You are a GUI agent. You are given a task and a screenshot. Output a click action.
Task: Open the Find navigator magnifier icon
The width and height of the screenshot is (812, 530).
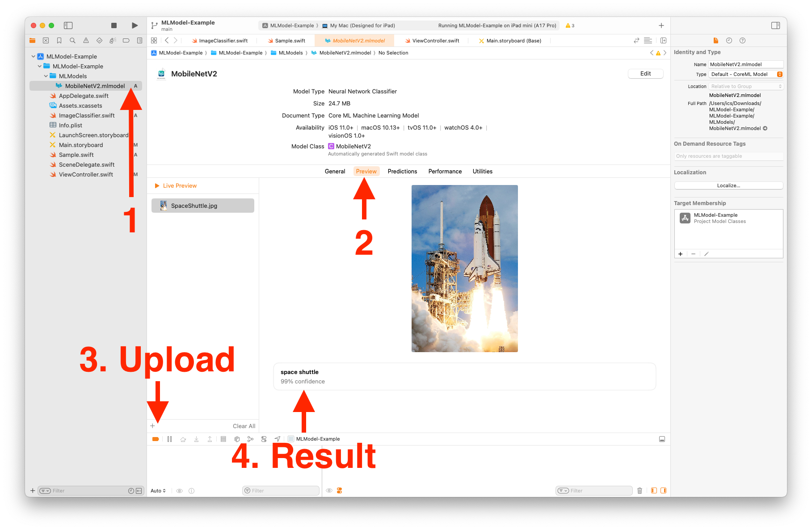[72, 41]
